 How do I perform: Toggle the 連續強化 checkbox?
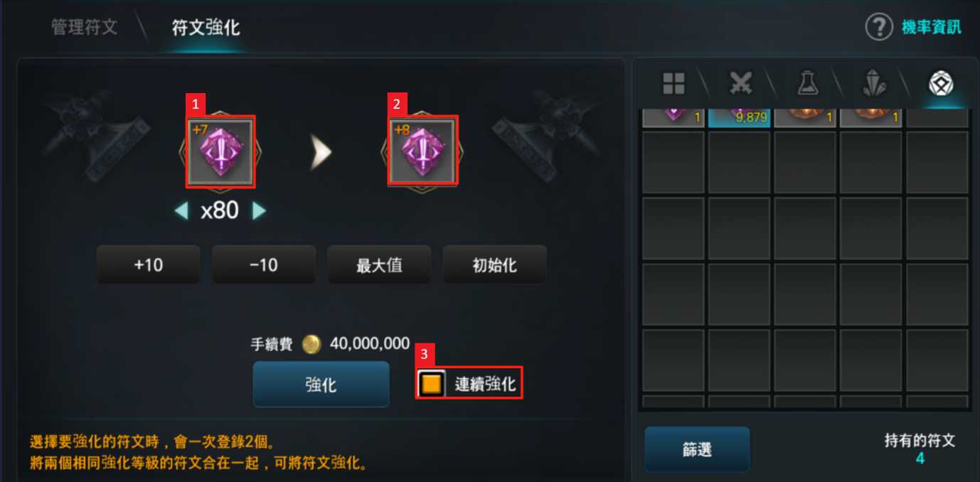(432, 385)
